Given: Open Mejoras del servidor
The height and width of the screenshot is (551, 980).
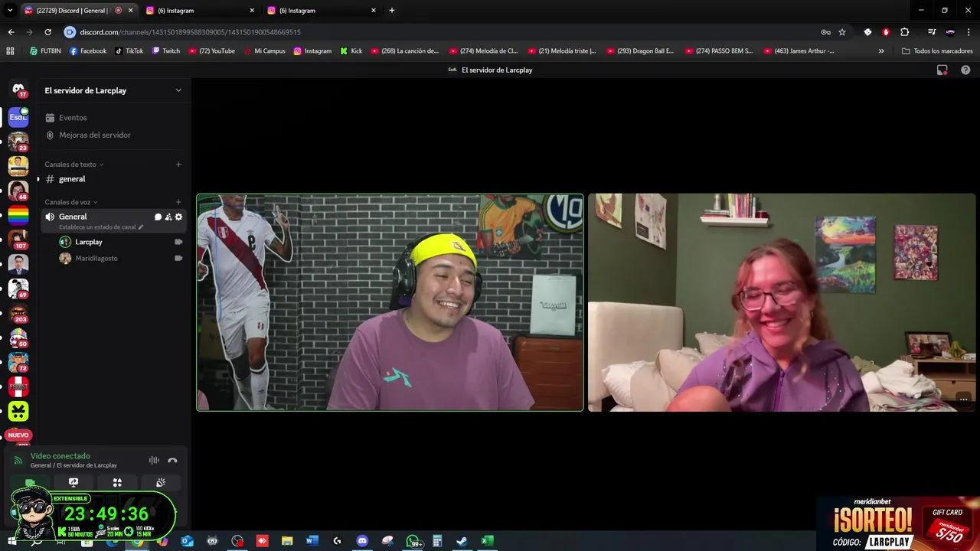Looking at the screenshot, I should point(94,135).
